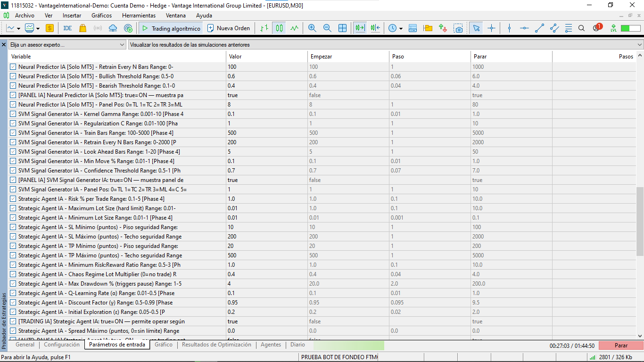644x362 pixels.
Task: Take a chart screenshot with camera icon
Action: (458, 28)
